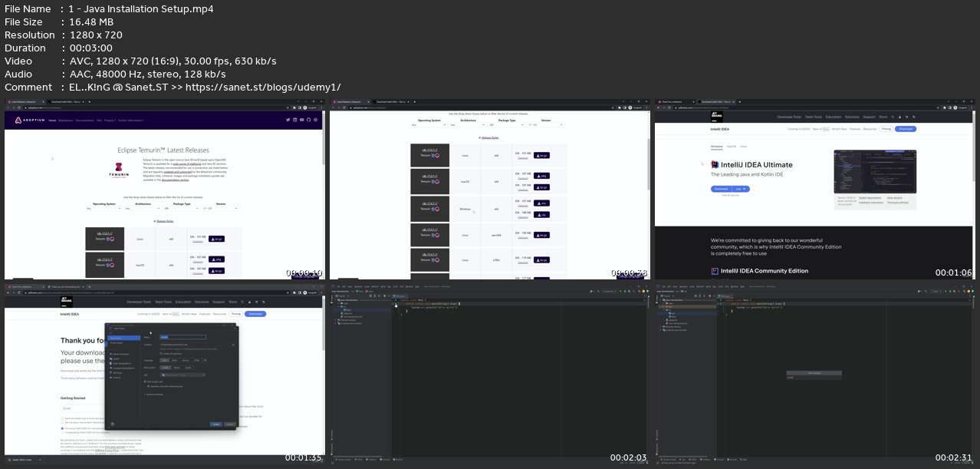This screenshot has height=469, width=980.
Task: Click the blue Download button under IntelliJ IDEA Ultimate
Action: 721,189
